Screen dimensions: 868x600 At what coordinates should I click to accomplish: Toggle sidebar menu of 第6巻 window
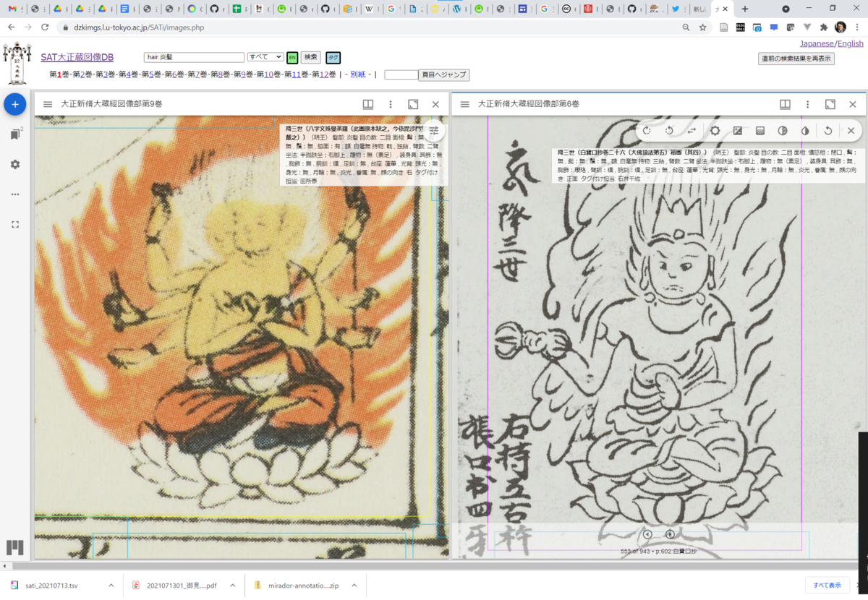[465, 104]
